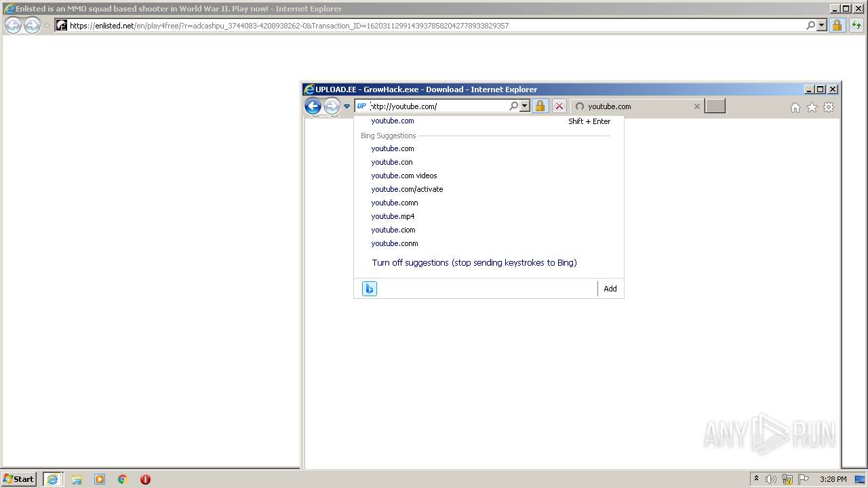Screen dimensions: 868x488
Task: Launch Chrome from taskbar
Action: (123, 479)
